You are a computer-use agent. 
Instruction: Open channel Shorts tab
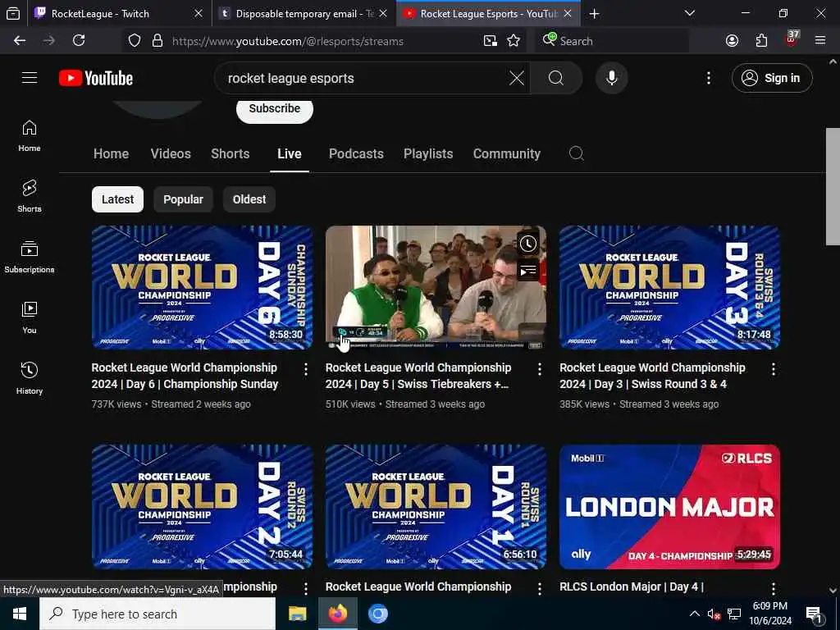230,153
